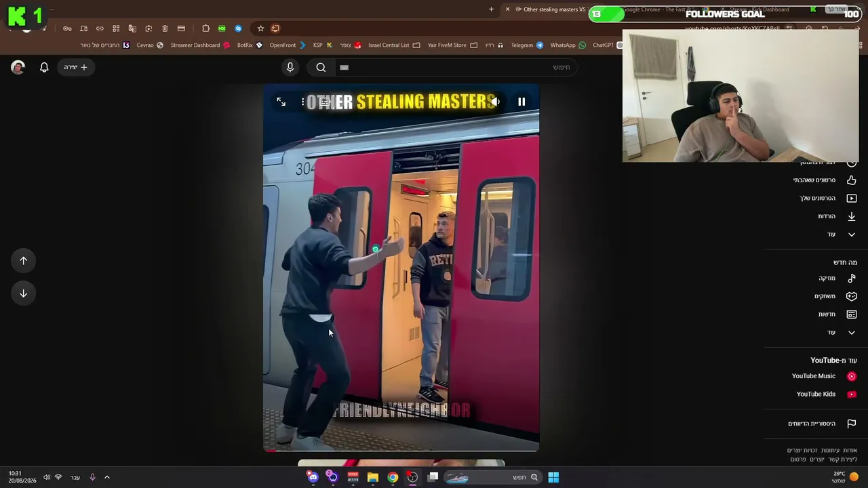This screenshot has width=868, height=488.
Task: Open the weather widget showing 29°C
Action: coord(844,477)
